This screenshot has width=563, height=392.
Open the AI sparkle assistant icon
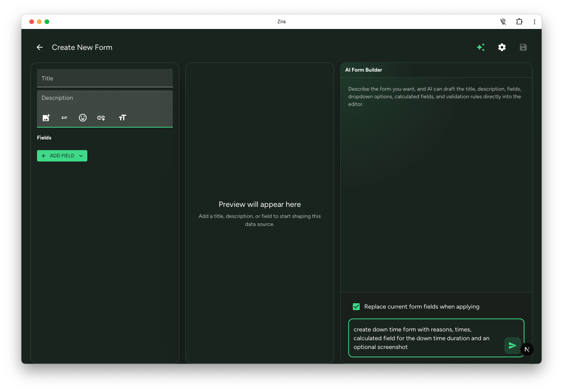(x=481, y=47)
